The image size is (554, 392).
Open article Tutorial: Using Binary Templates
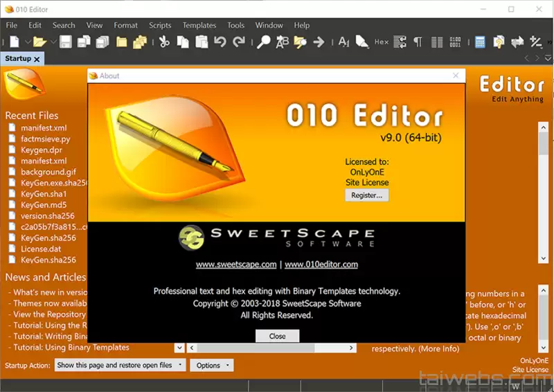click(71, 347)
